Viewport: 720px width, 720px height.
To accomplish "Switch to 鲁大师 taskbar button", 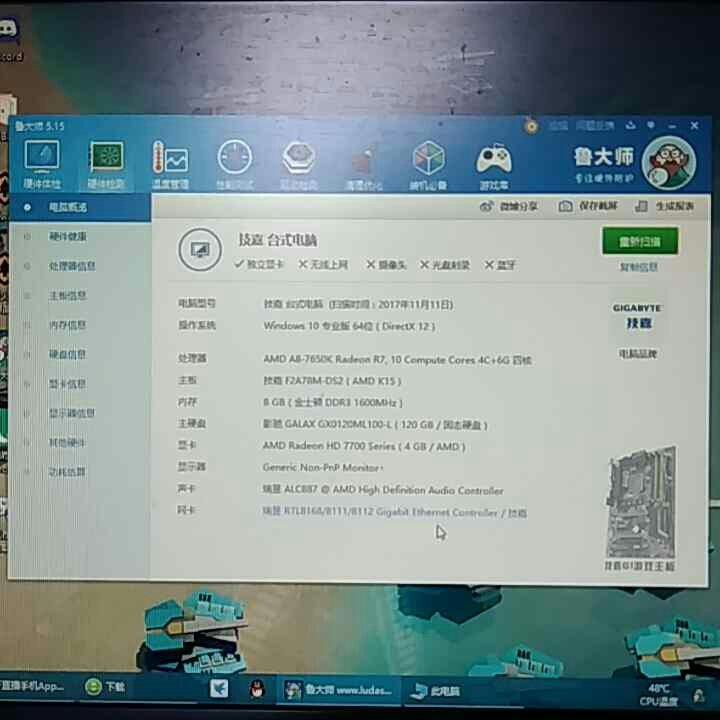I will click(x=338, y=690).
